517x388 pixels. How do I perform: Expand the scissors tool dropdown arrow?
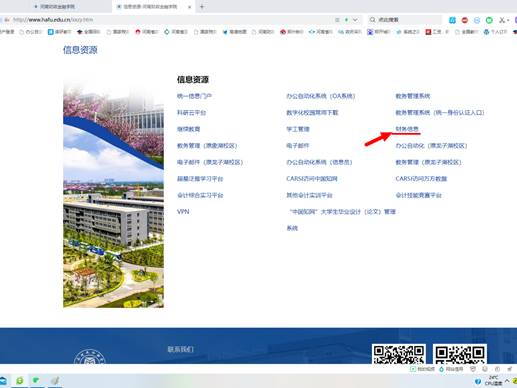(508, 20)
